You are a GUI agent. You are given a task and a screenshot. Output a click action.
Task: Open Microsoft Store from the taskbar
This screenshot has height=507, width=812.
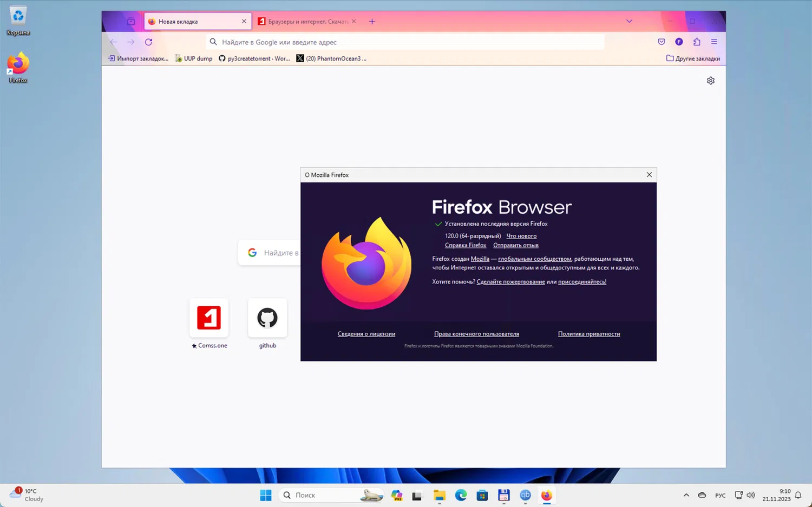point(482,495)
